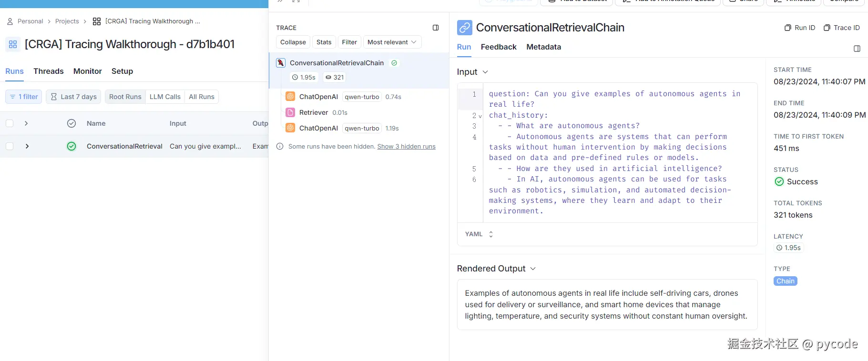The width and height of the screenshot is (868, 361).
Task: Click the pink Retriever run icon
Action: pos(290,112)
